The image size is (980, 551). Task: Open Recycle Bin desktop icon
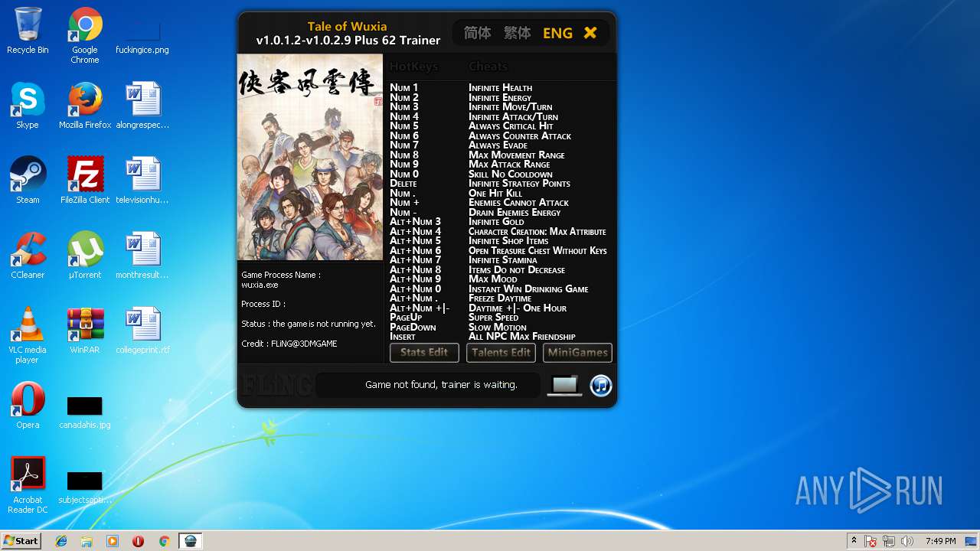[x=28, y=31]
